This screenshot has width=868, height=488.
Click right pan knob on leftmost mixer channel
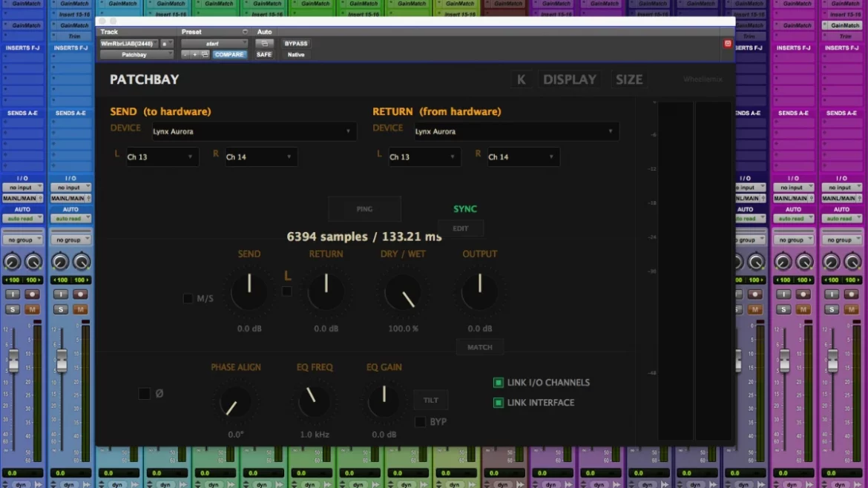tap(33, 262)
